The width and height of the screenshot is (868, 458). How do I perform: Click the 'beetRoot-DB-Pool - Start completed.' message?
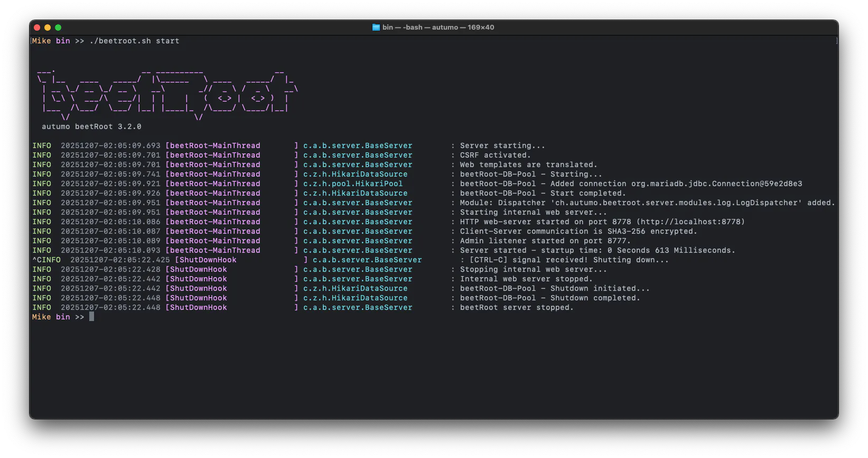543,193
